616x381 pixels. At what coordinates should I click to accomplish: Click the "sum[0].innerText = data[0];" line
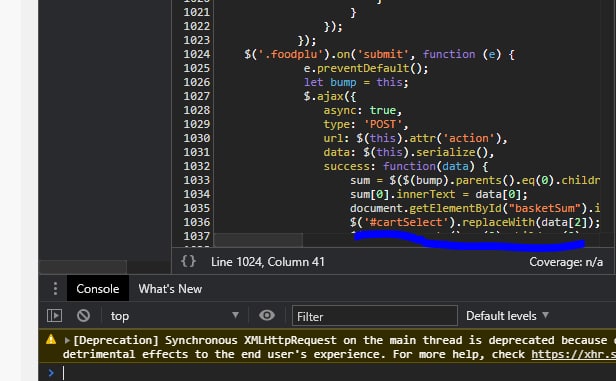(x=438, y=194)
